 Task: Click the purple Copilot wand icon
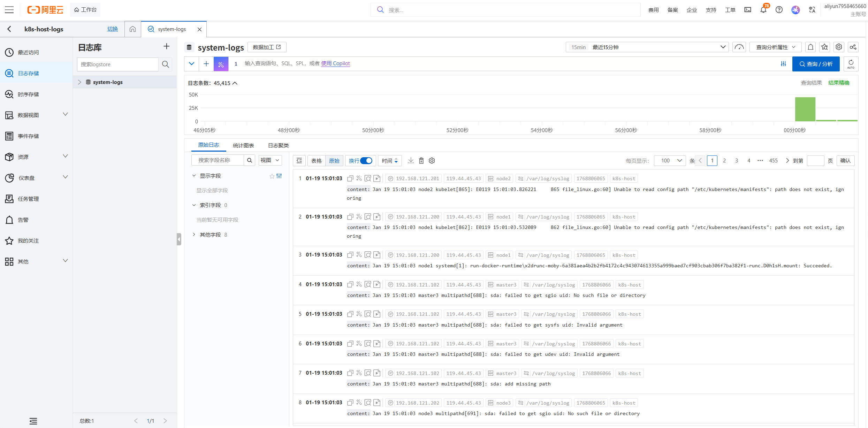[221, 64]
